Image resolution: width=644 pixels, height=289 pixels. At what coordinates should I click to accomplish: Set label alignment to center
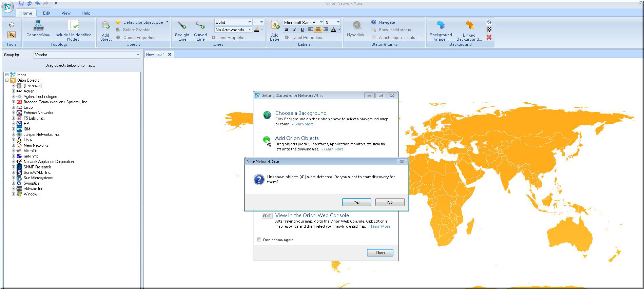click(x=318, y=29)
